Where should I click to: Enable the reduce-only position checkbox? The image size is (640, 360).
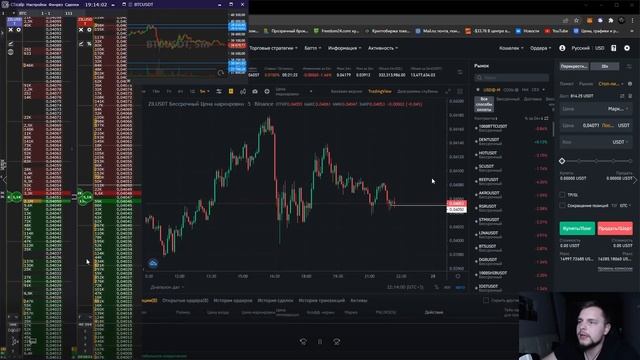pos(562,205)
